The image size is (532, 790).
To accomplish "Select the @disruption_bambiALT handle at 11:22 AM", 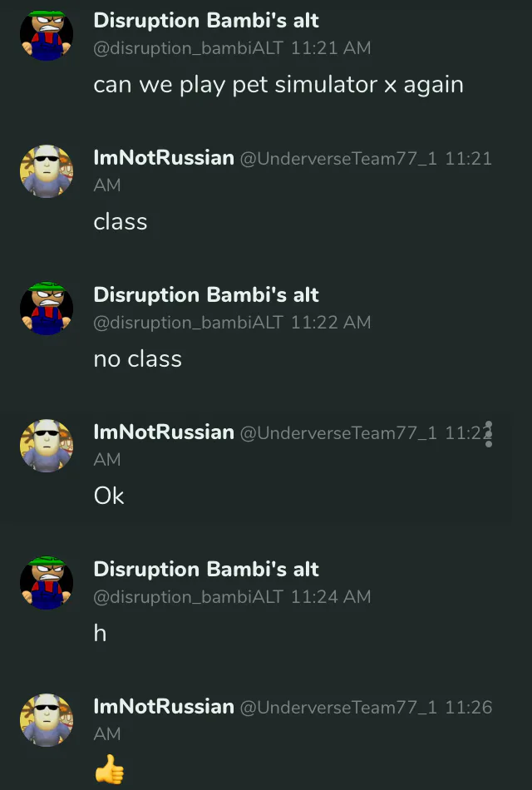I will [x=189, y=322].
